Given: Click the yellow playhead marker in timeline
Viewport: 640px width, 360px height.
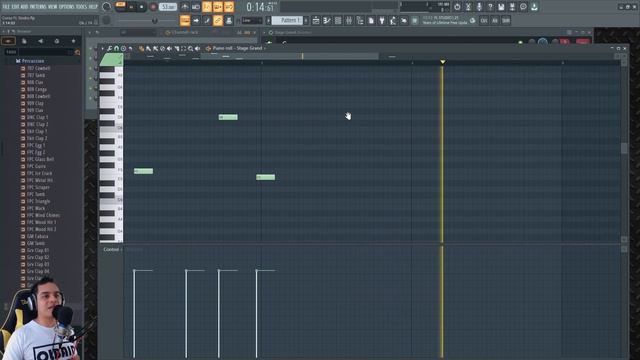Looking at the screenshot, I should [x=443, y=62].
